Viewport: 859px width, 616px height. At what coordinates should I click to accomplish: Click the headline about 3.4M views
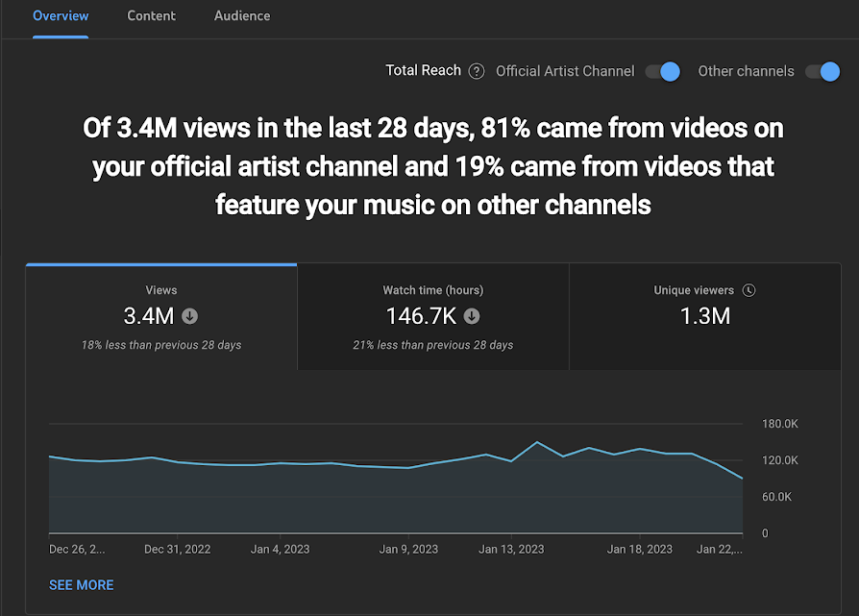coord(432,166)
